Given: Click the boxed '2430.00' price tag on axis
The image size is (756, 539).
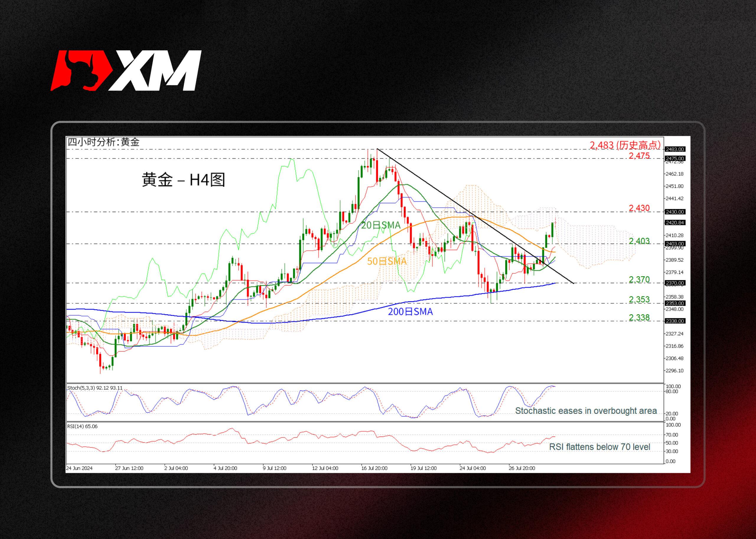Looking at the screenshot, I should coord(675,212).
